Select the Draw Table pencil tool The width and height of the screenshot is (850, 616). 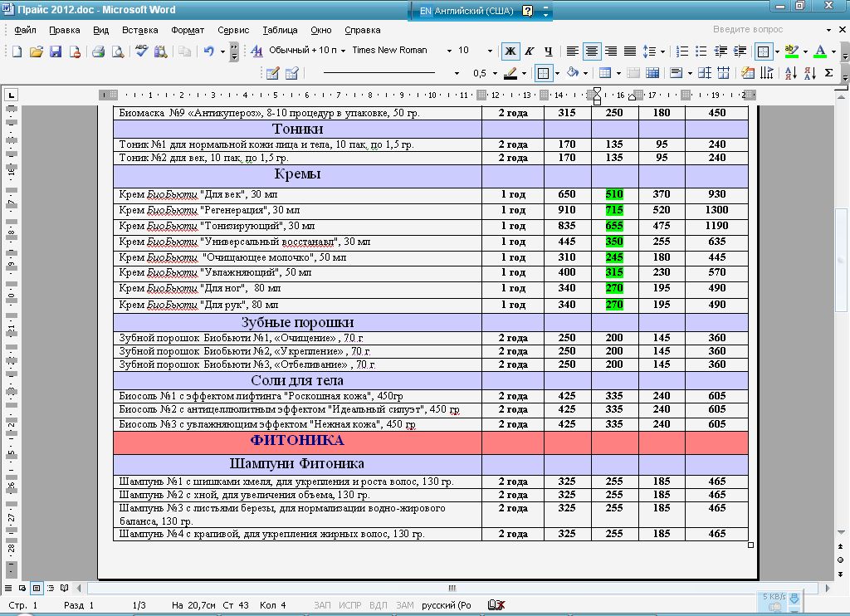click(272, 73)
